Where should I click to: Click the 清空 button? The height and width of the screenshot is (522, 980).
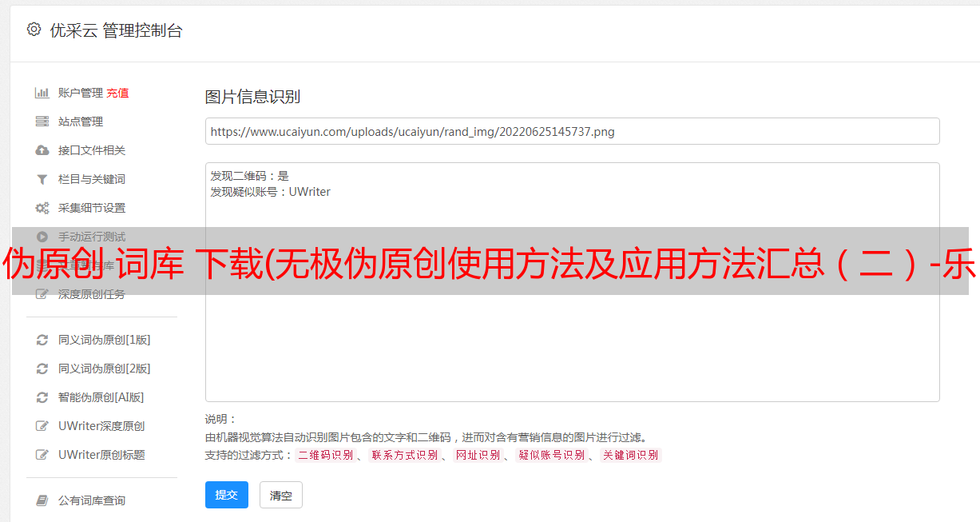tap(281, 495)
